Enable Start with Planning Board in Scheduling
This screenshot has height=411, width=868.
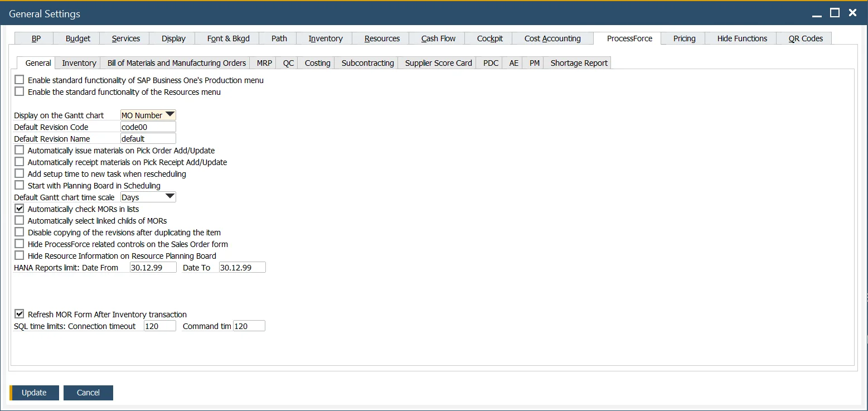(20, 185)
